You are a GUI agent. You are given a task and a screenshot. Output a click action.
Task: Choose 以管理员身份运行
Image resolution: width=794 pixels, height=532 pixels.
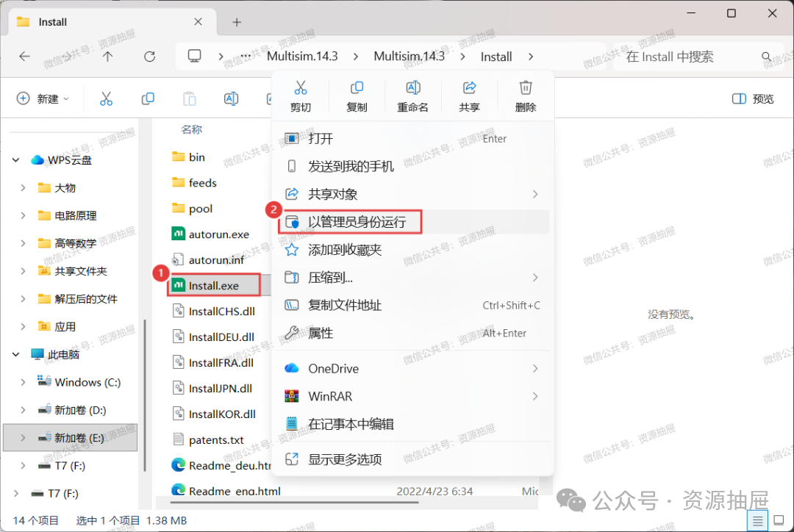pyautogui.click(x=413, y=222)
